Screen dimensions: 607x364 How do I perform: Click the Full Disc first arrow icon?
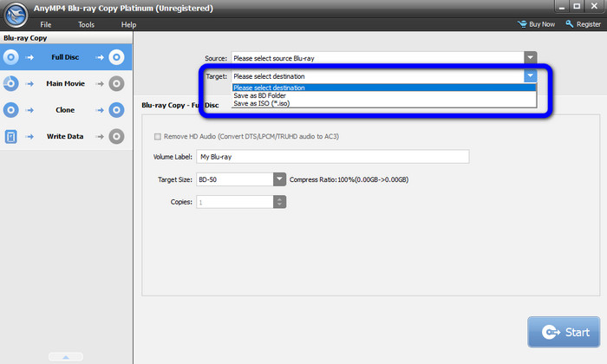29,57
